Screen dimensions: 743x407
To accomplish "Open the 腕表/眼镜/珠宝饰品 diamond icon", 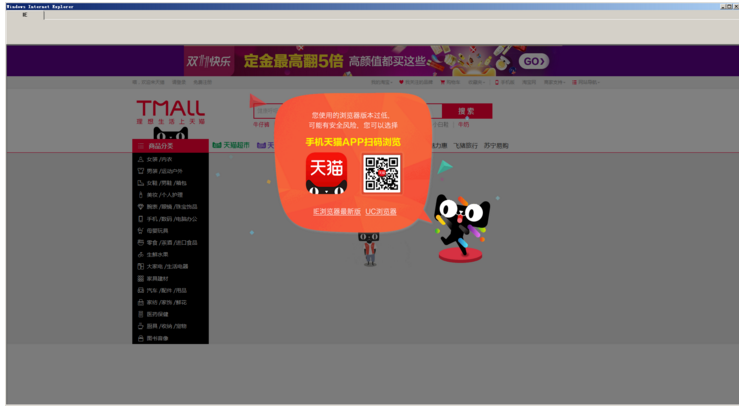I will pos(140,207).
